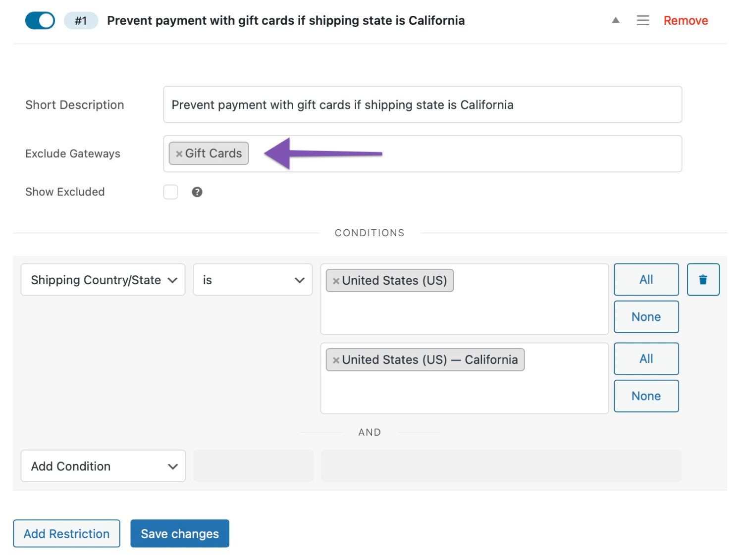743x560 pixels.
Task: Click the help icon beside Show Excluded
Action: (x=197, y=192)
